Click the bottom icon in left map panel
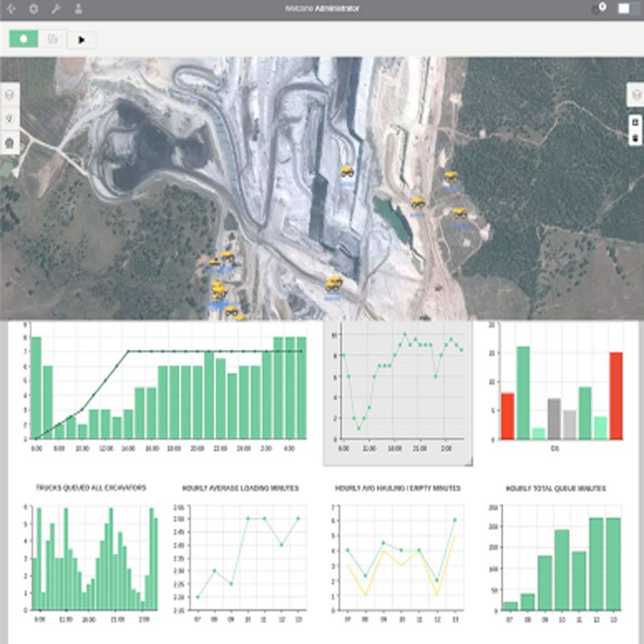 coord(10,143)
